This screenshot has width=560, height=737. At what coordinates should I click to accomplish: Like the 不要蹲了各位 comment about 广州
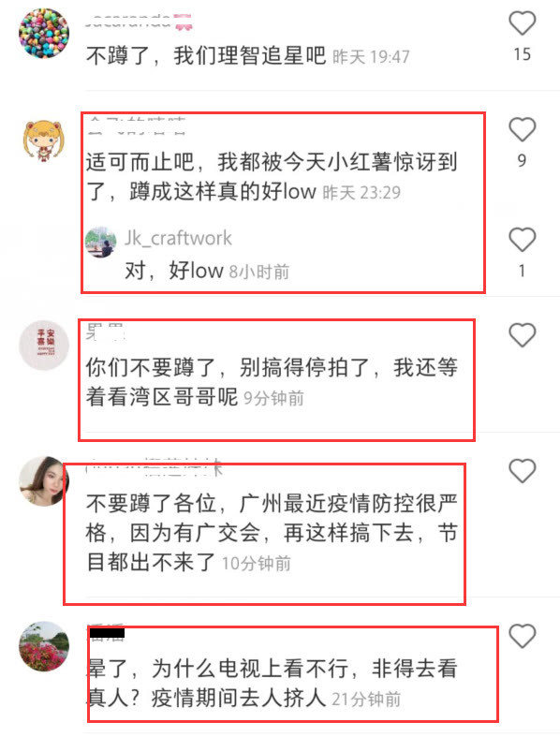pos(522,470)
